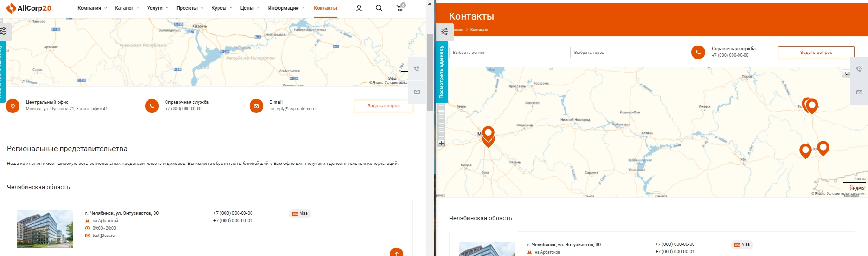Open the building thumbnail in right window
Viewport: 868px width, 256px height.
coord(487,249)
